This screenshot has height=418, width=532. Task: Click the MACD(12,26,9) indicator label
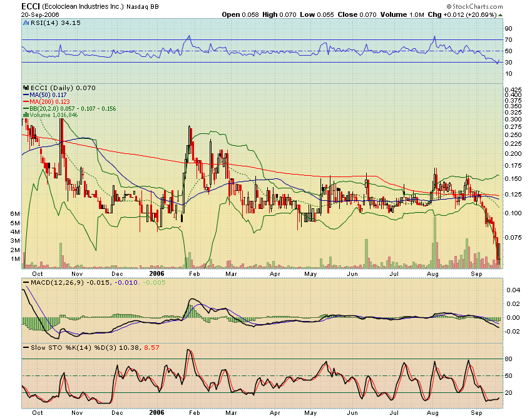point(57,283)
